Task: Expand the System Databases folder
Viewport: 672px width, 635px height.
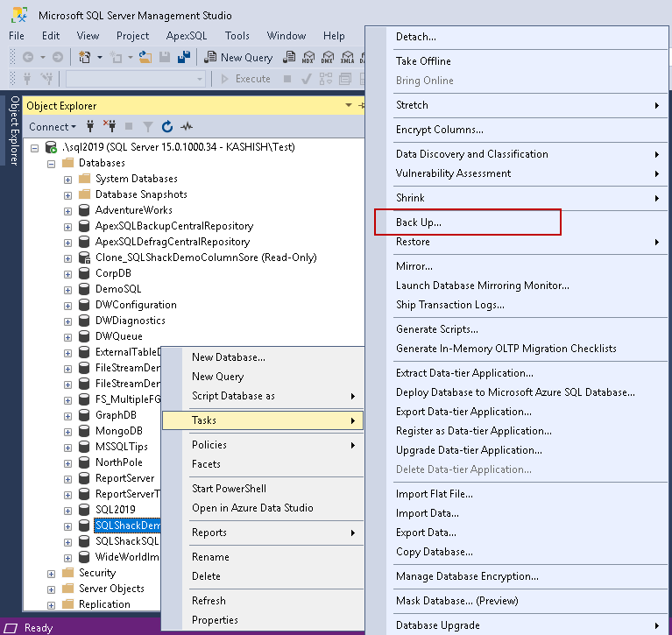Action: (x=67, y=180)
